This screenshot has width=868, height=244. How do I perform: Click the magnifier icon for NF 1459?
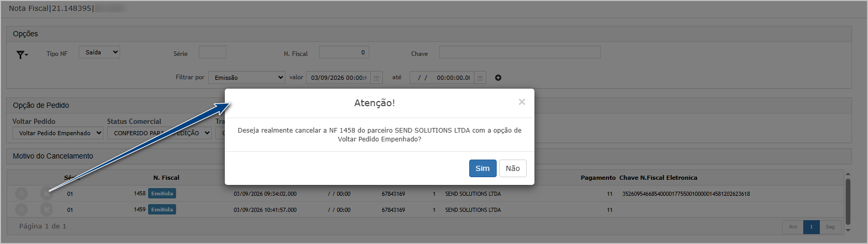[21, 210]
